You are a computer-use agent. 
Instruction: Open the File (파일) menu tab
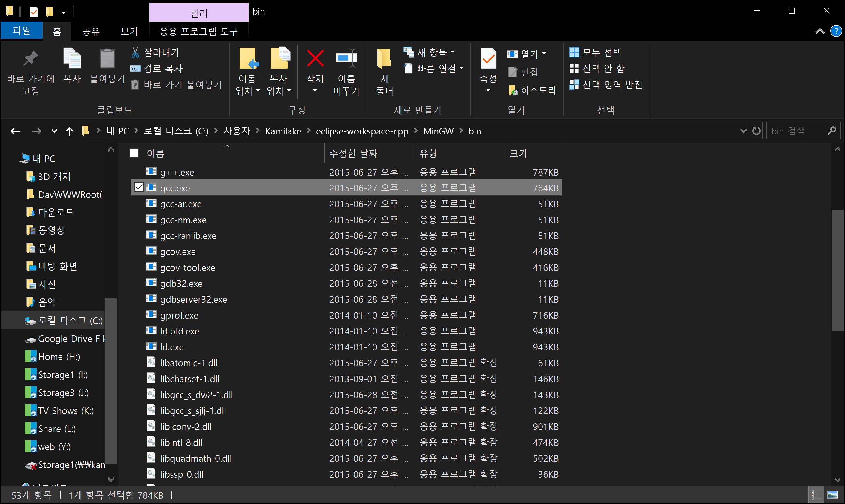(x=21, y=31)
